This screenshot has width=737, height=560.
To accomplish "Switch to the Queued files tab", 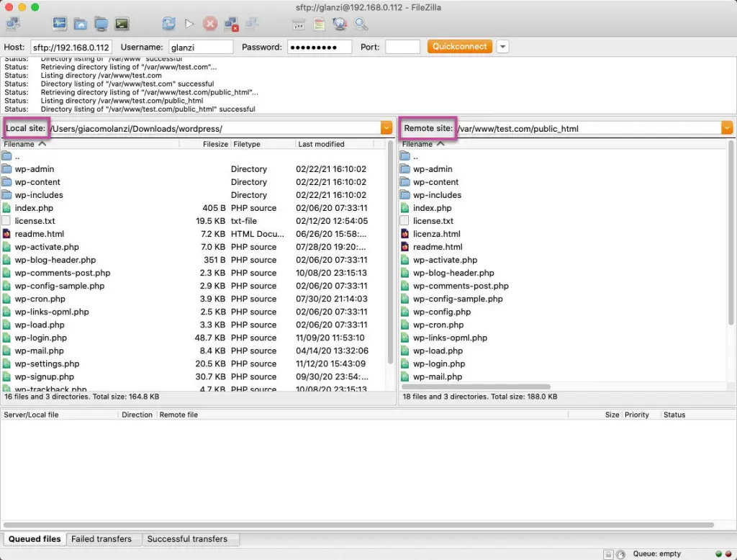I will [x=35, y=539].
